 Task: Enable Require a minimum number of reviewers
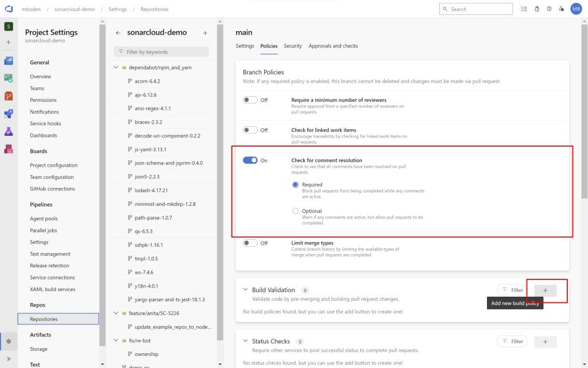coord(250,100)
